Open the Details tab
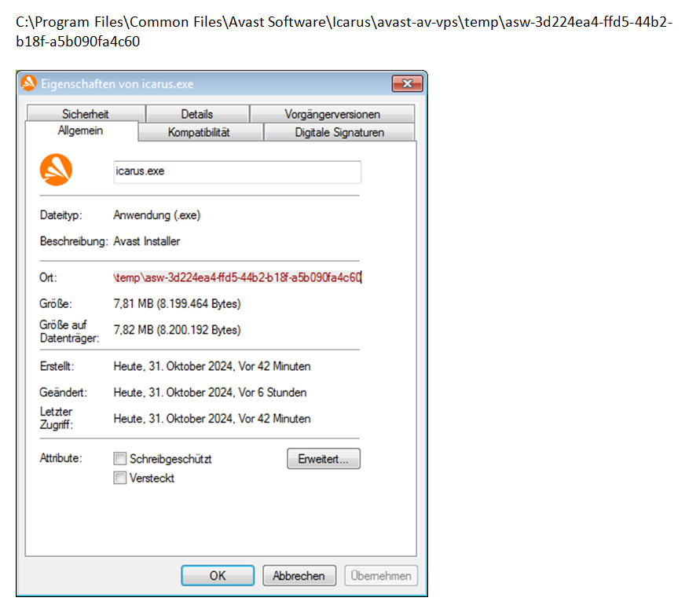 (197, 114)
